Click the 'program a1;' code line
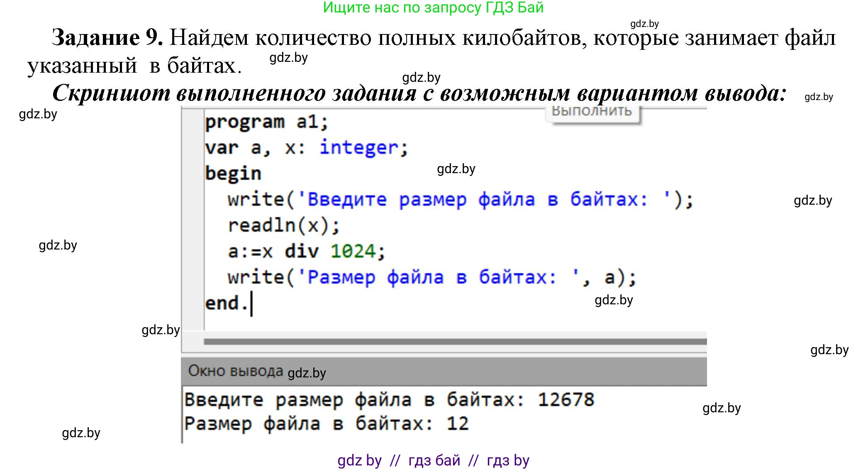The height and width of the screenshot is (470, 868). pyautogui.click(x=266, y=122)
